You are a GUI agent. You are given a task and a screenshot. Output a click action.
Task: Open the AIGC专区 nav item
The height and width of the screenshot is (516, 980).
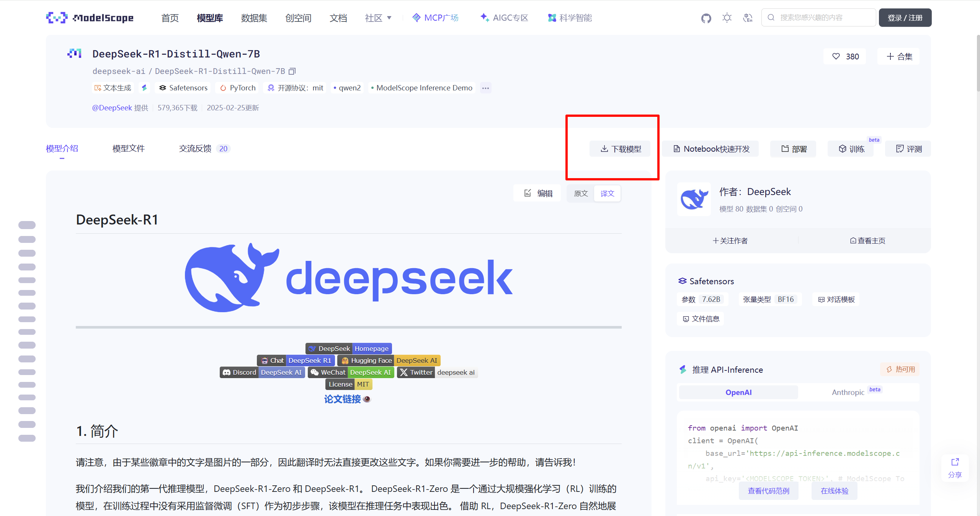coord(504,18)
